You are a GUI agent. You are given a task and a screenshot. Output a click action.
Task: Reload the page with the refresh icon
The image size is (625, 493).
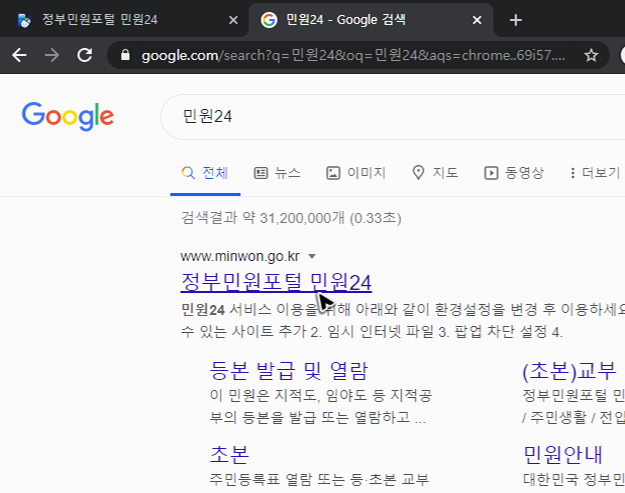coord(85,55)
